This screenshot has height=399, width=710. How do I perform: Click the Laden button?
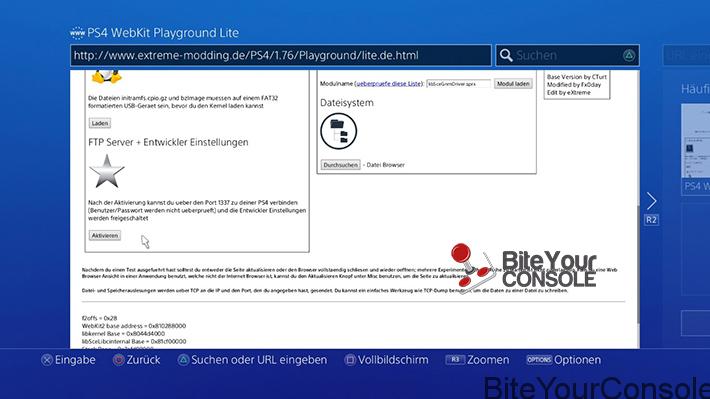100,123
